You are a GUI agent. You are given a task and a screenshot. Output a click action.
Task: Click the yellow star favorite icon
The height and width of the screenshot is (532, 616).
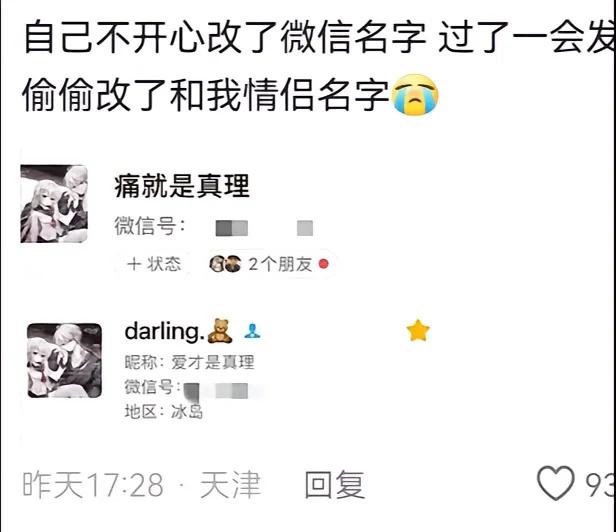[x=418, y=330]
